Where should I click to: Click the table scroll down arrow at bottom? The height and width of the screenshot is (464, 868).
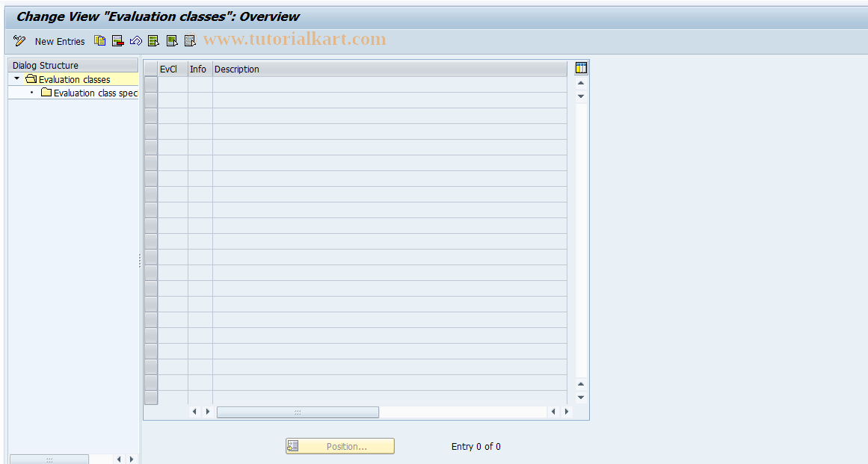(581, 397)
